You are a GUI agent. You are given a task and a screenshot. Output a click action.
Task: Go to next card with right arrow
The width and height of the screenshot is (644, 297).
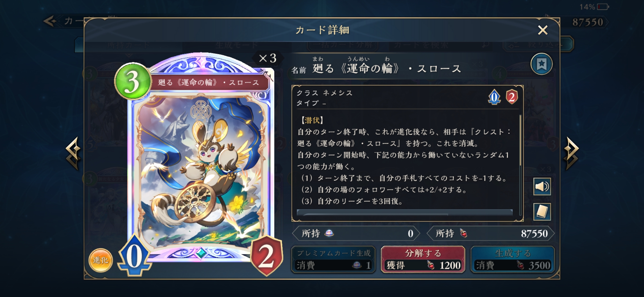[x=571, y=153]
